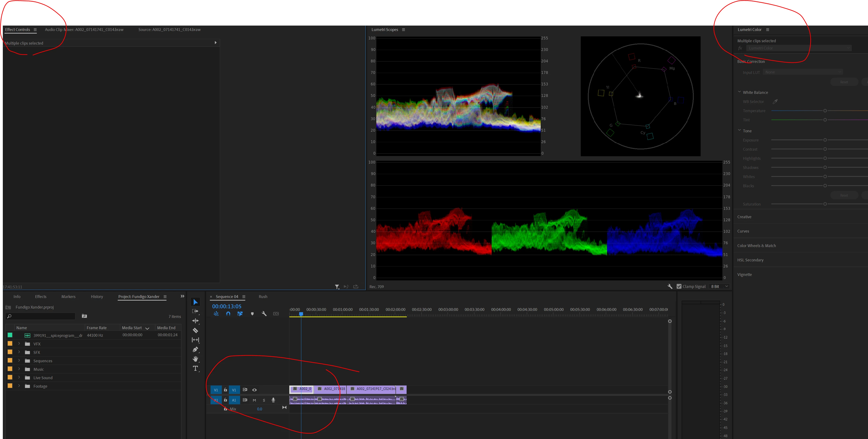Expand the Footage bin
The height and width of the screenshot is (439, 868).
pyautogui.click(x=19, y=386)
